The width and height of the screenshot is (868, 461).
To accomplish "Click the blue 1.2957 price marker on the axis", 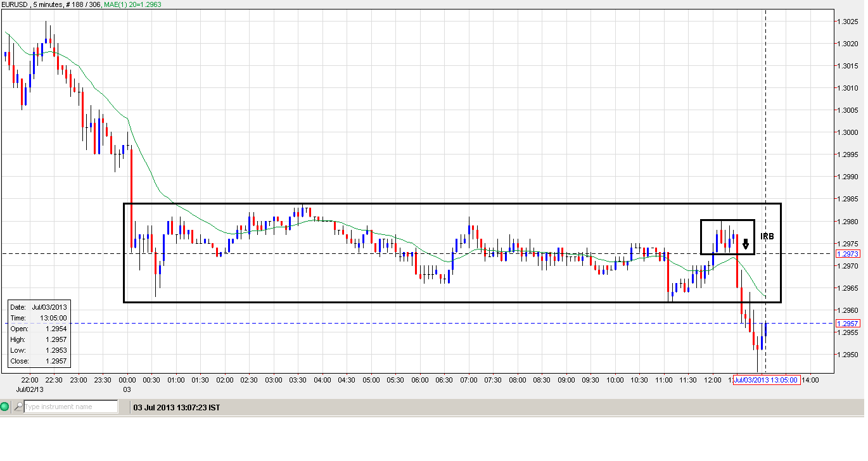I will (x=848, y=324).
